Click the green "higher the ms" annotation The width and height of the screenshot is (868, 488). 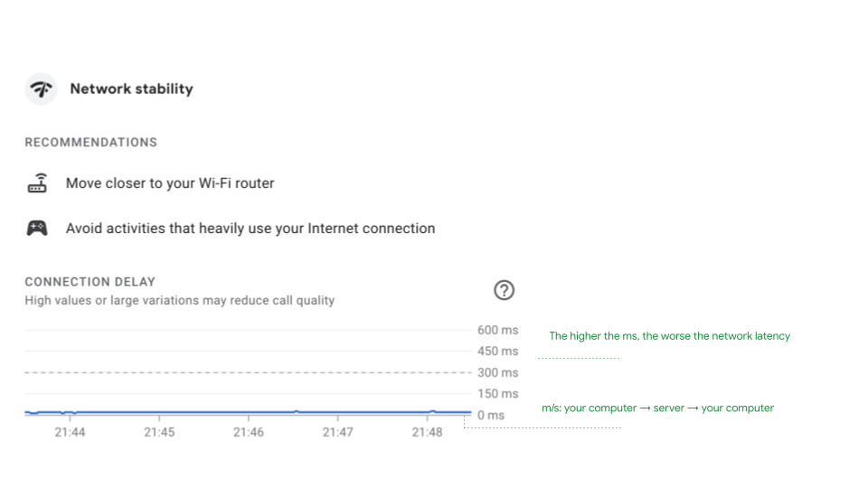tap(669, 336)
